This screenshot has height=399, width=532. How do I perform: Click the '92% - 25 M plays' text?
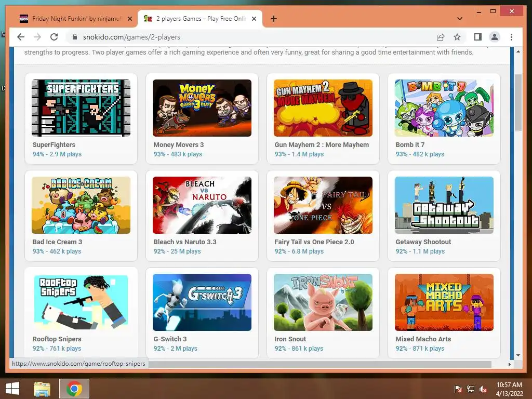[x=177, y=251]
